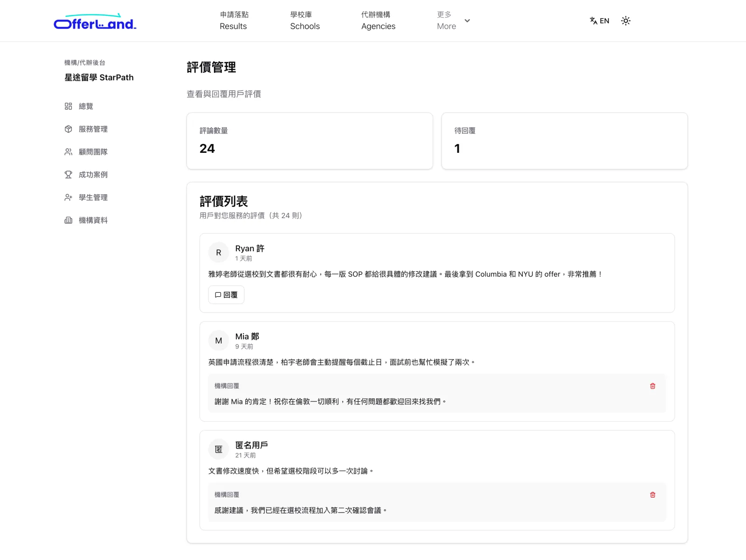This screenshot has width=746, height=560.
Task: Click the reviewer name Mia 鄭
Action: pyautogui.click(x=247, y=336)
